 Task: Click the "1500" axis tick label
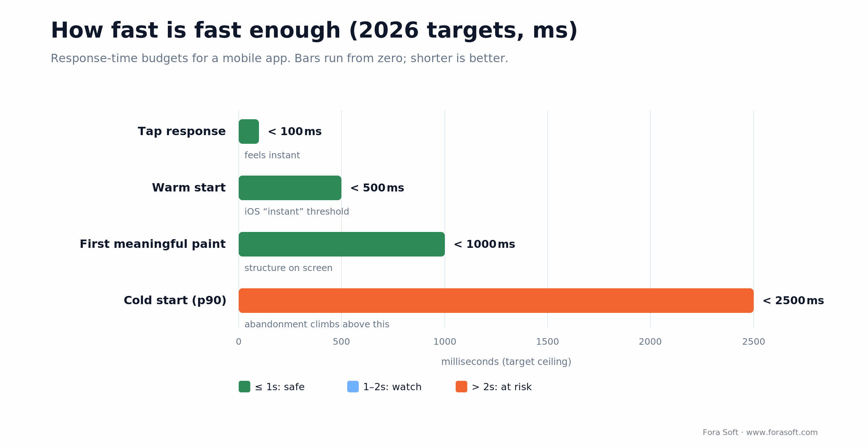pos(548,342)
